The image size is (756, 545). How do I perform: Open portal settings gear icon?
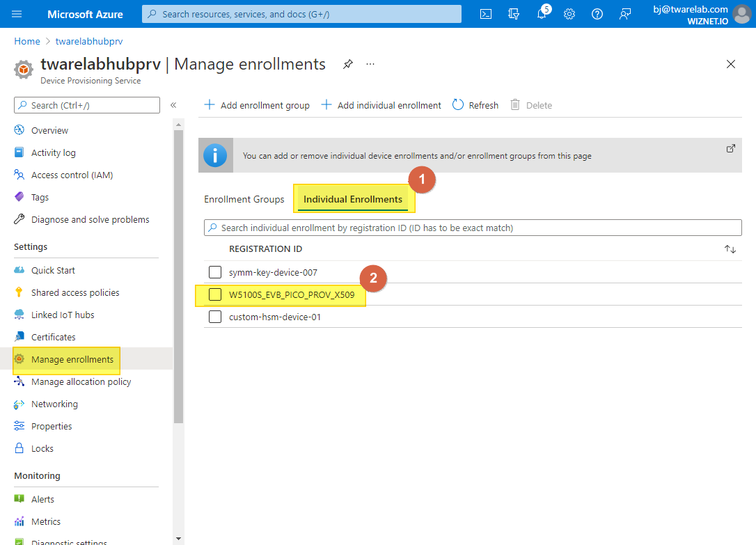(569, 14)
